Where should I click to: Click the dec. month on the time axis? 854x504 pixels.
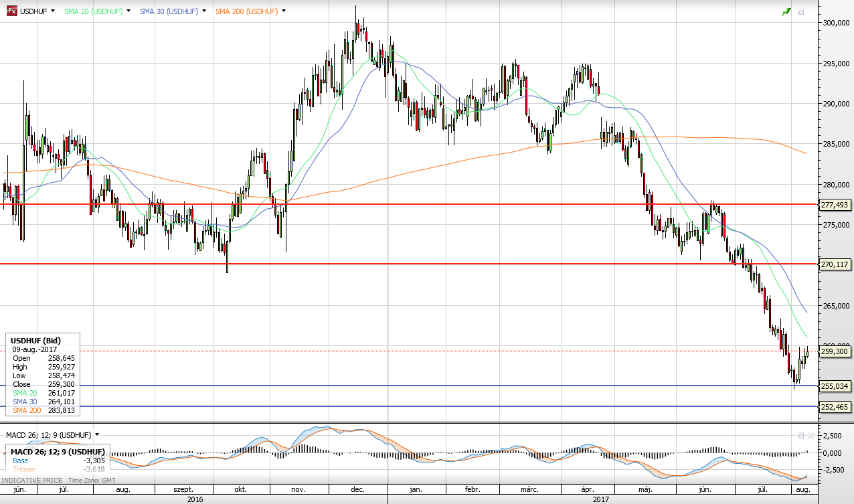(357, 490)
